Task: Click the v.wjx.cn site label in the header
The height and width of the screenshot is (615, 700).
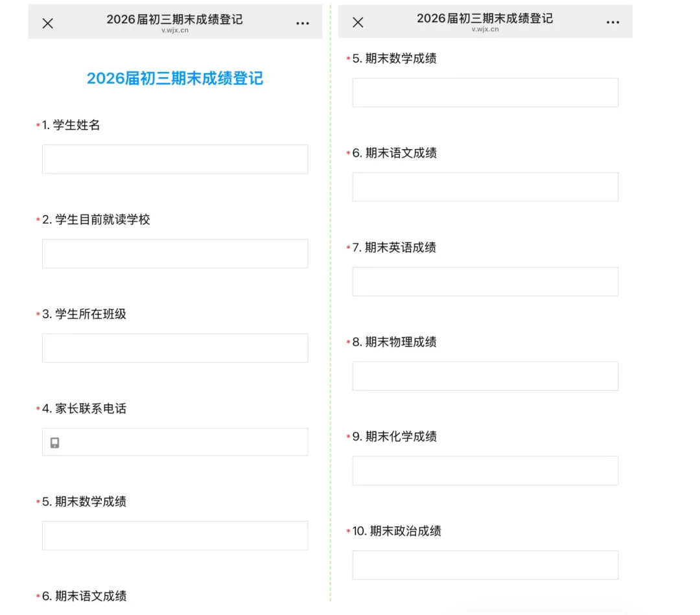Action: click(x=174, y=29)
